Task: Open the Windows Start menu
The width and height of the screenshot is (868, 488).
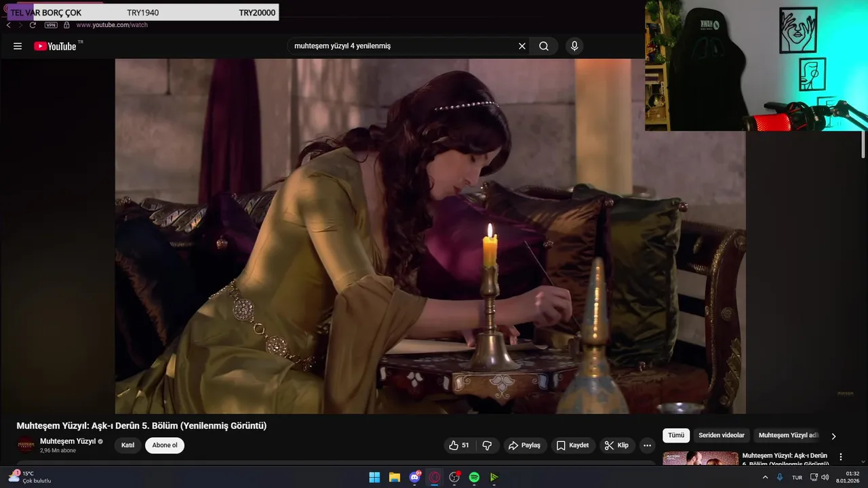Action: click(x=374, y=477)
